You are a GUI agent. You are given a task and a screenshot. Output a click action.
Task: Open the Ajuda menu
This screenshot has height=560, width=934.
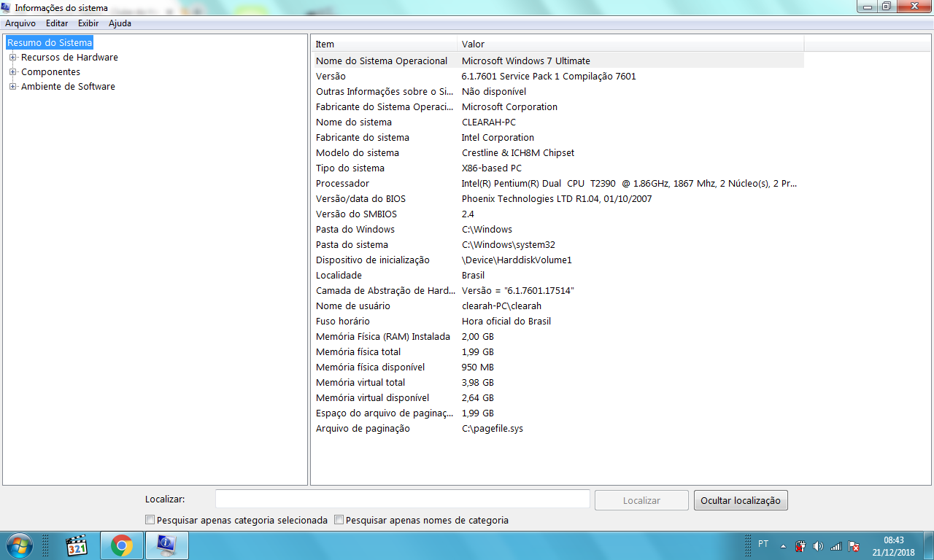click(x=120, y=23)
